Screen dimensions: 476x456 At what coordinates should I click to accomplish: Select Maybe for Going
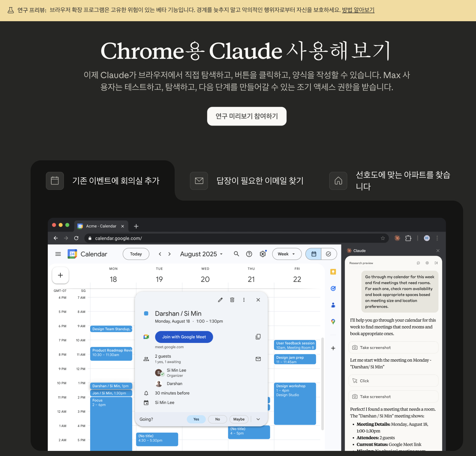(x=239, y=419)
